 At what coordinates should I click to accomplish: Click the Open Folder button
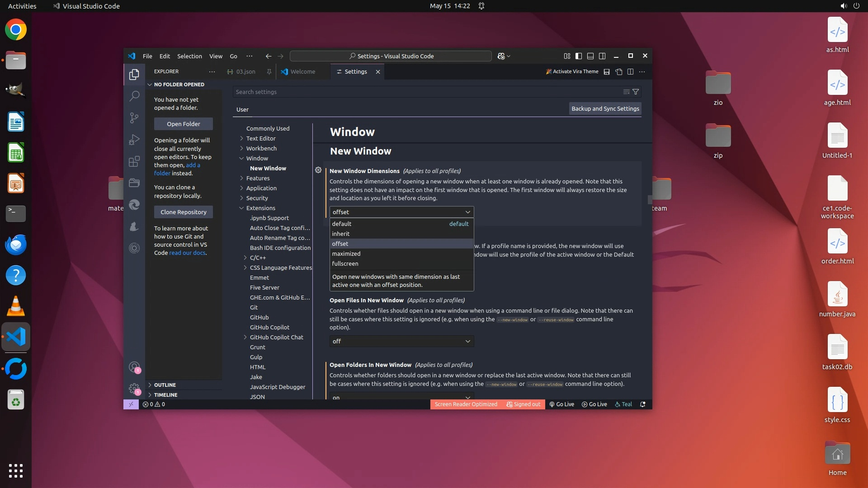(183, 124)
